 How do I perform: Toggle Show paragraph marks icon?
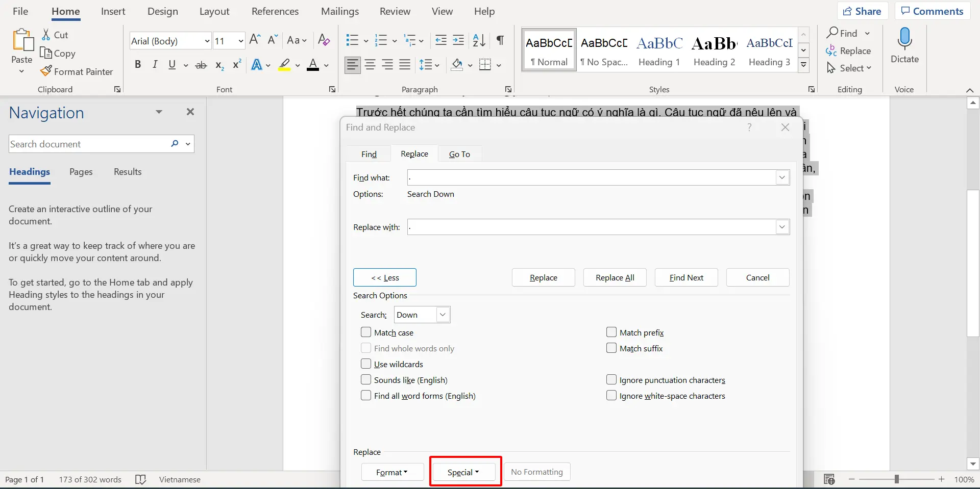[500, 40]
